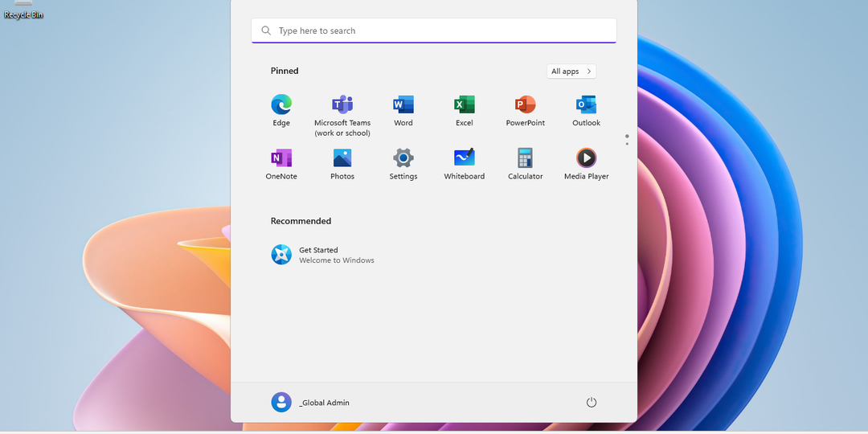
Task: Click the _Global Admin account name
Action: click(x=325, y=403)
